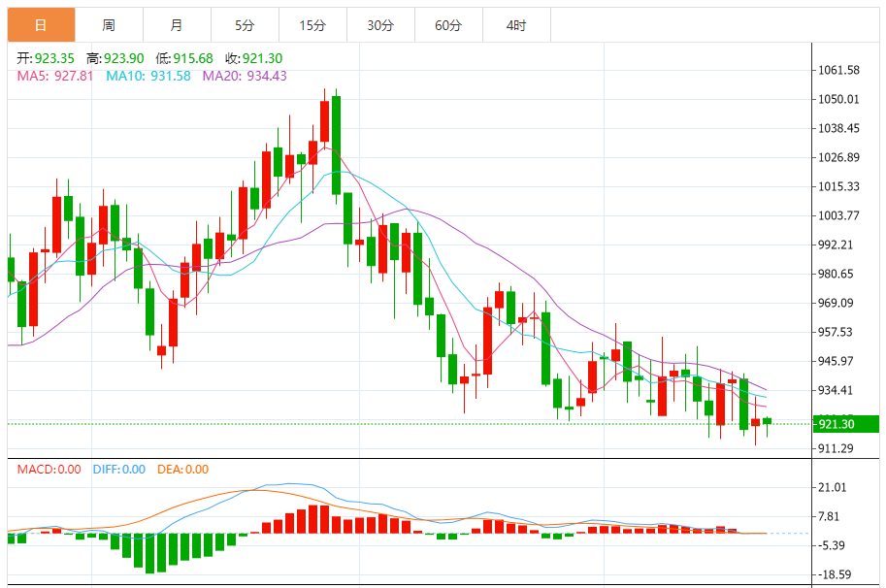Switch to the 周 weekly tab
Viewport: 886px width, 588px height.
(109, 25)
